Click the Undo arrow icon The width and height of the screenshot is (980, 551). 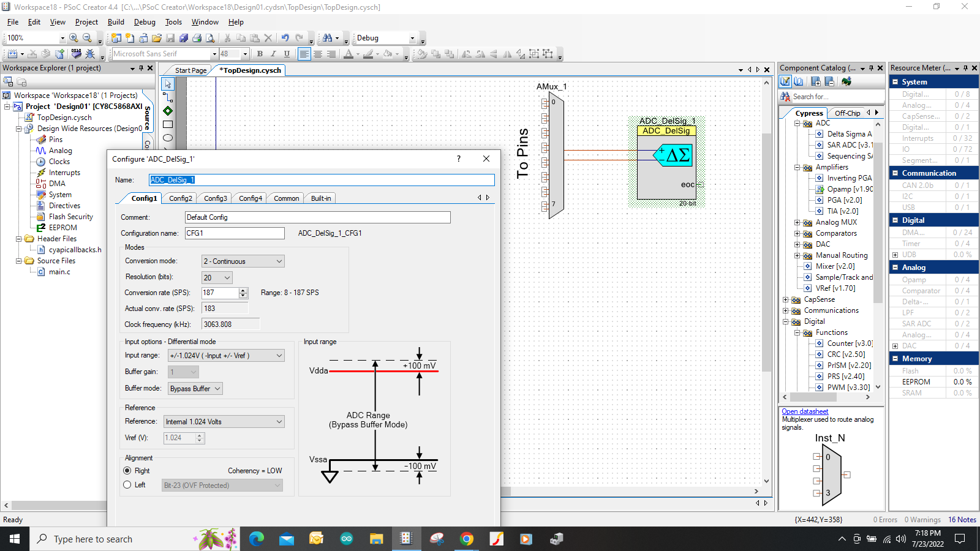tap(285, 38)
